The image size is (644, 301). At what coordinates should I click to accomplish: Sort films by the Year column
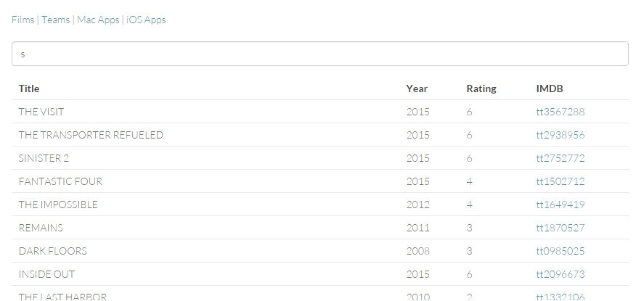(417, 88)
